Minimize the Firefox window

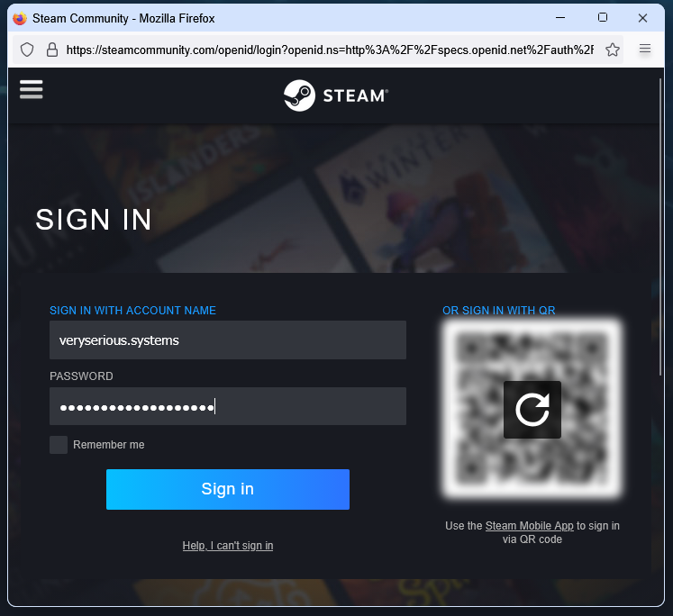click(x=560, y=18)
